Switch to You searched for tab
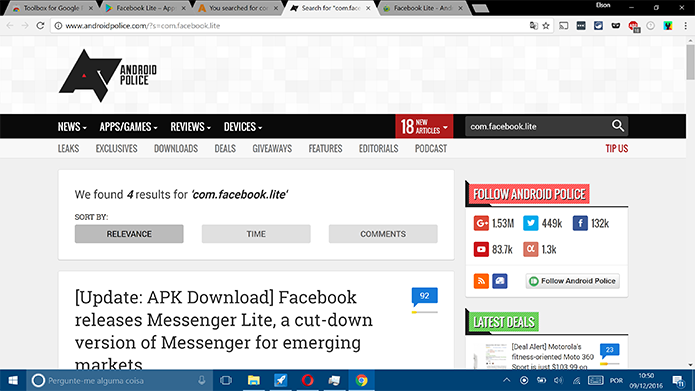Screen dimensions: 695x391 238,8
